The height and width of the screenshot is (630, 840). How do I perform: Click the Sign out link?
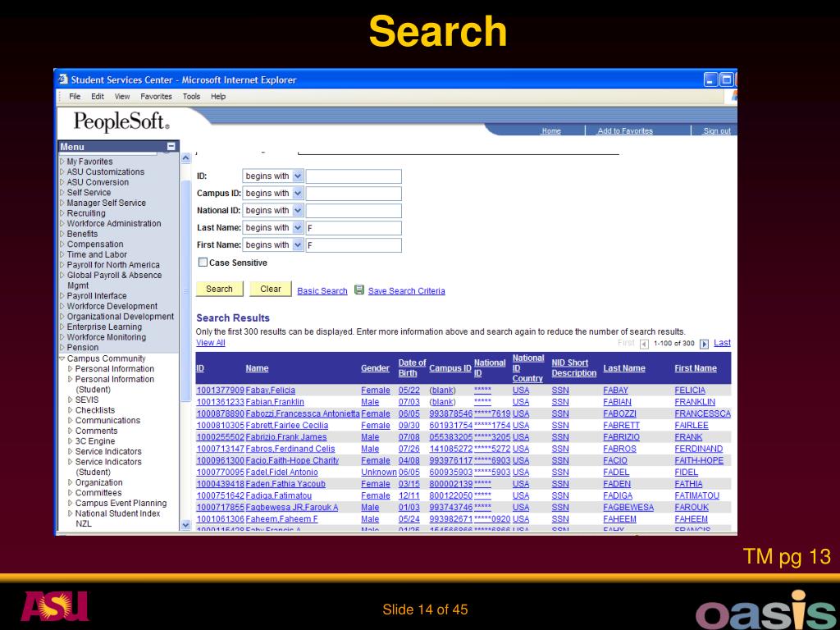[717, 130]
